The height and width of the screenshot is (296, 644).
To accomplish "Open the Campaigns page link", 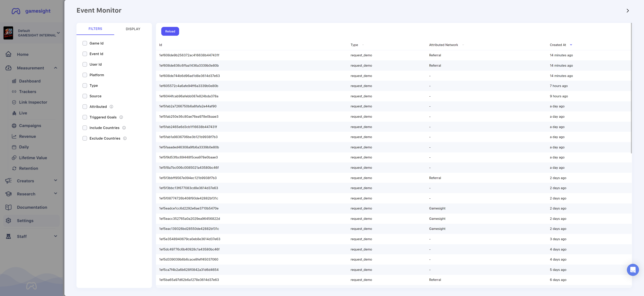I will (x=30, y=126).
